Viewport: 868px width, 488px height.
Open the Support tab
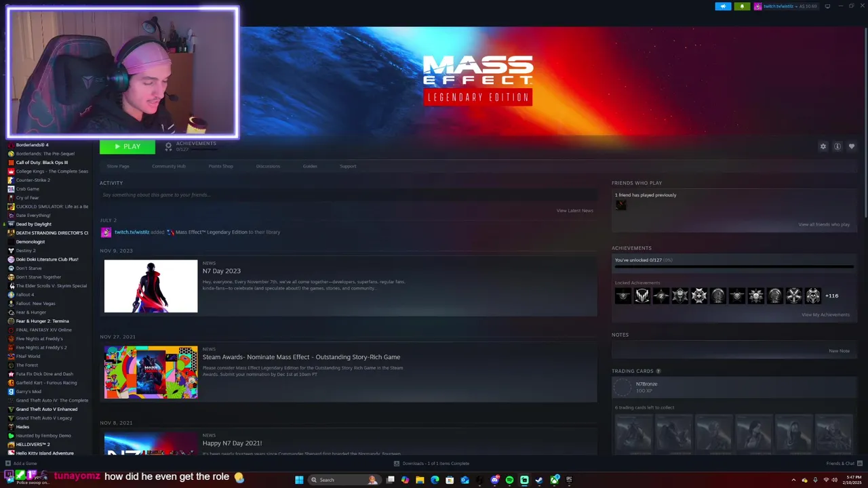[348, 166]
